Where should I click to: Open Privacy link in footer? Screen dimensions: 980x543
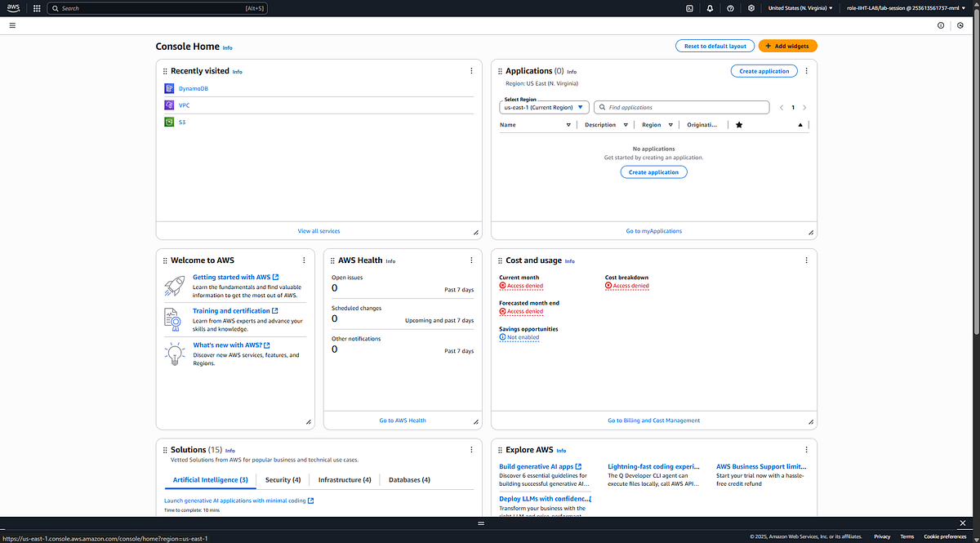pyautogui.click(x=882, y=536)
